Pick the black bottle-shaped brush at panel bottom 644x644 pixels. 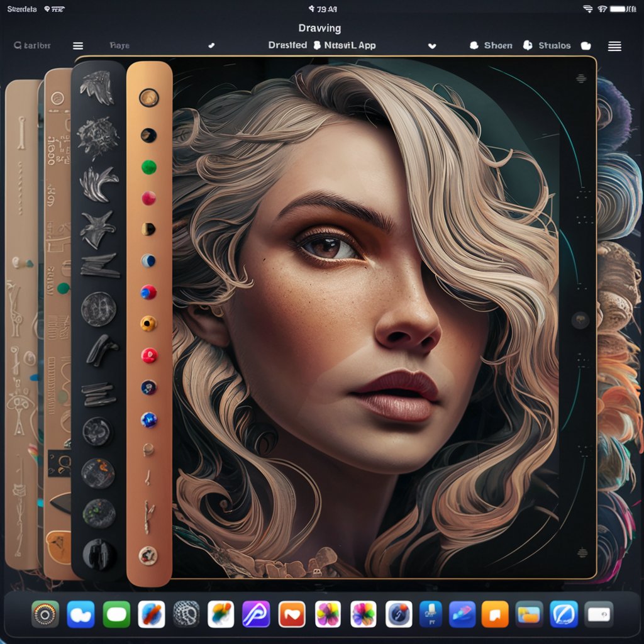click(99, 554)
